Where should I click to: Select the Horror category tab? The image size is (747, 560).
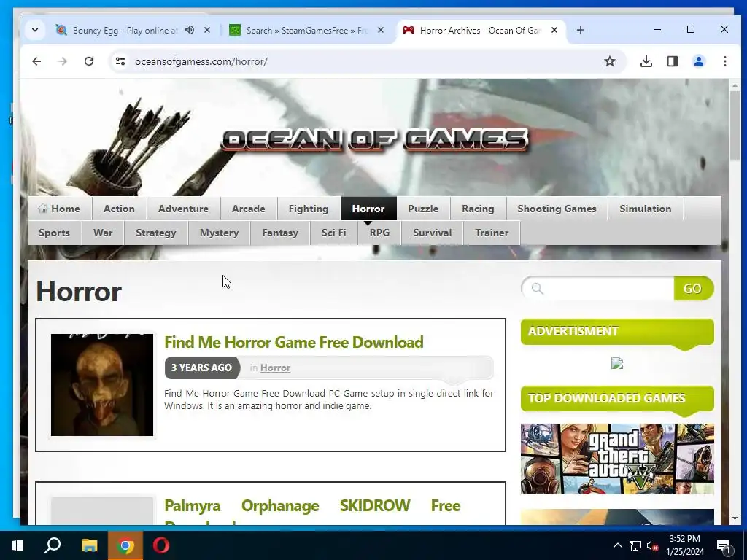point(368,209)
